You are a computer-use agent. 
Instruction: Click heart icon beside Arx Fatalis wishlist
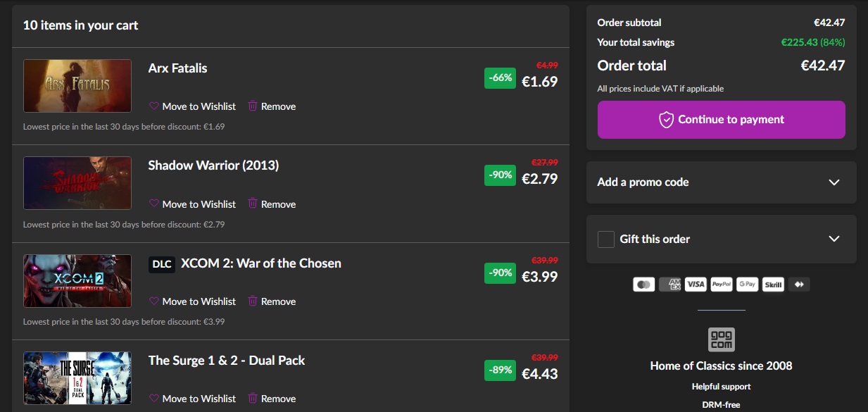(x=154, y=106)
